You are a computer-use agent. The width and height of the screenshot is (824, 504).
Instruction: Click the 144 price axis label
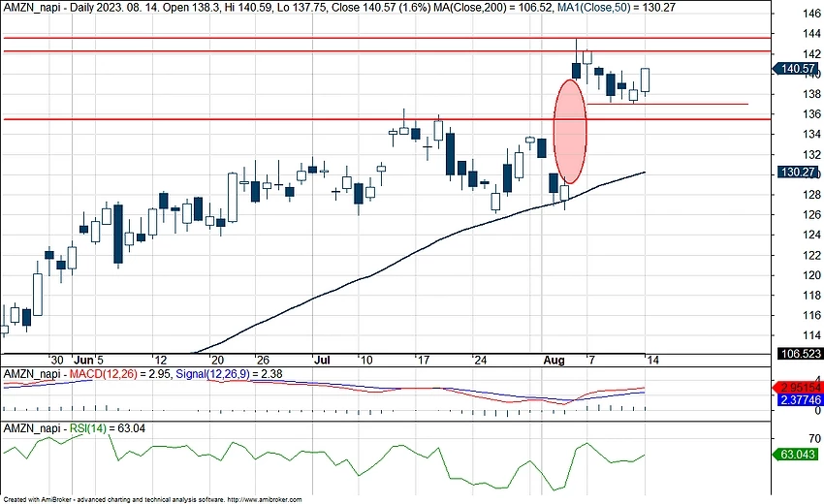point(812,34)
